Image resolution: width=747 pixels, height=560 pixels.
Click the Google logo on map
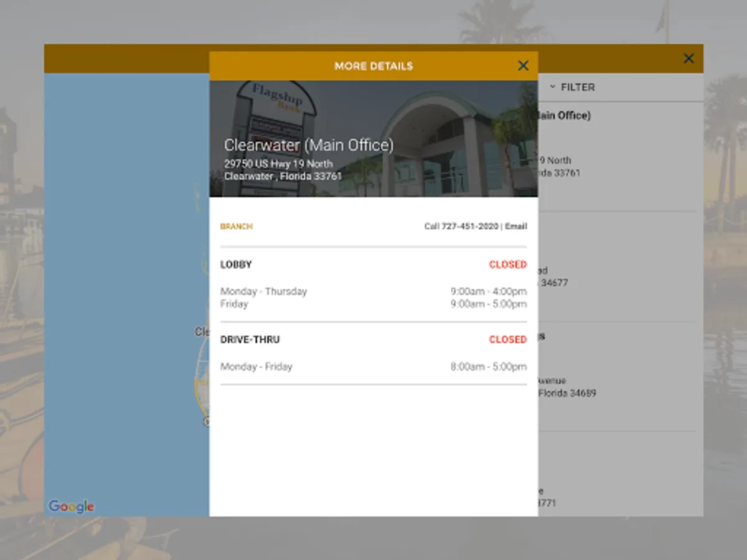pyautogui.click(x=72, y=506)
